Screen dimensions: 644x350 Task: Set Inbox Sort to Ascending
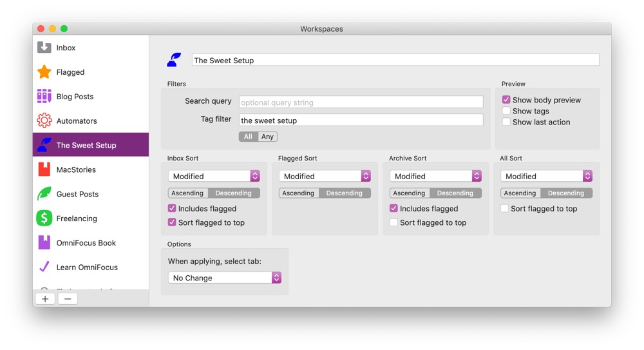(x=187, y=193)
